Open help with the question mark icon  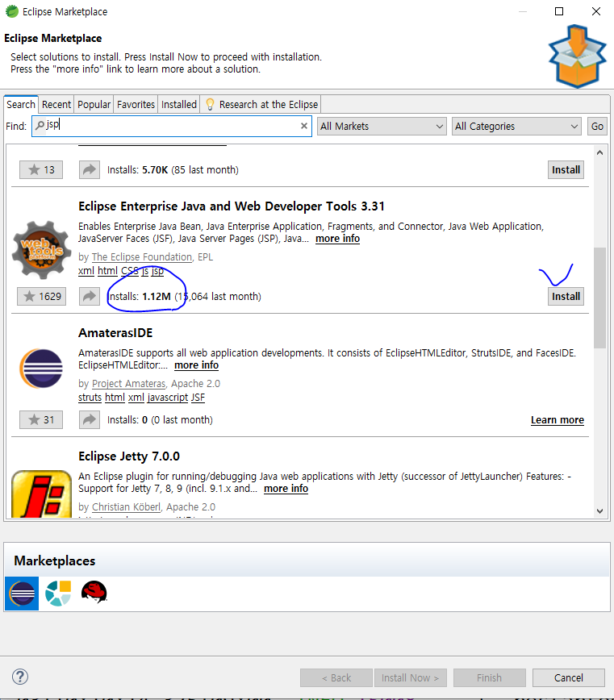(x=20, y=677)
